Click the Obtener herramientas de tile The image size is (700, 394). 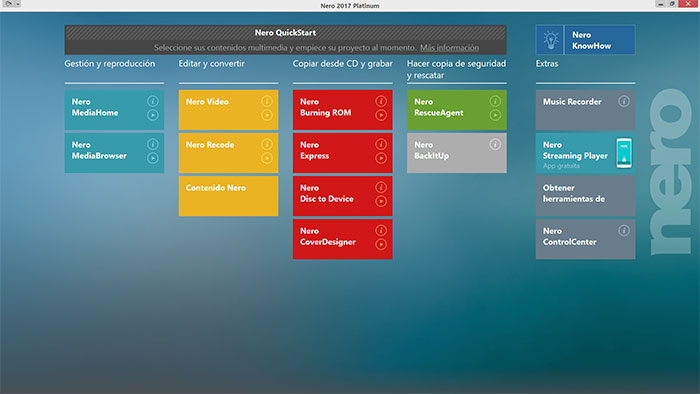pos(585,196)
